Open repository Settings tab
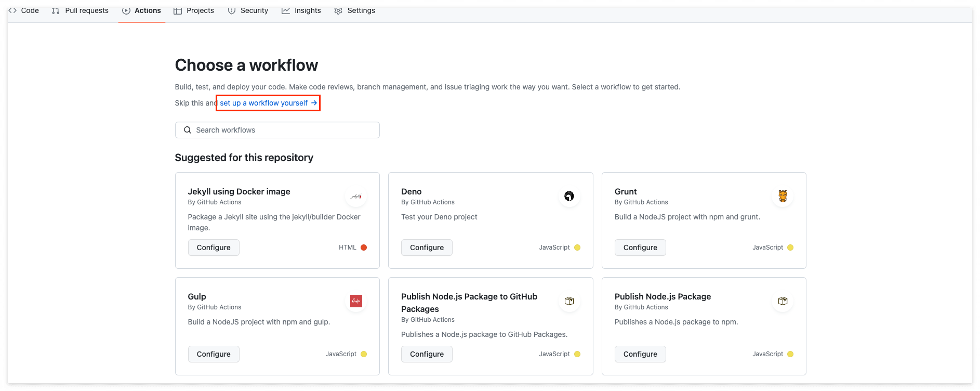This screenshot has width=980, height=391. 355,10
